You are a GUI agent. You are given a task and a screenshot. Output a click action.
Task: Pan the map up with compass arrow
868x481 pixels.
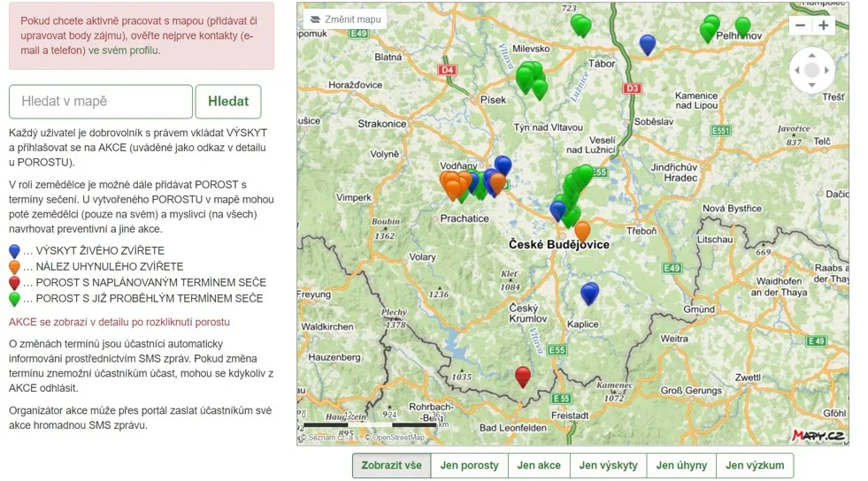(811, 56)
